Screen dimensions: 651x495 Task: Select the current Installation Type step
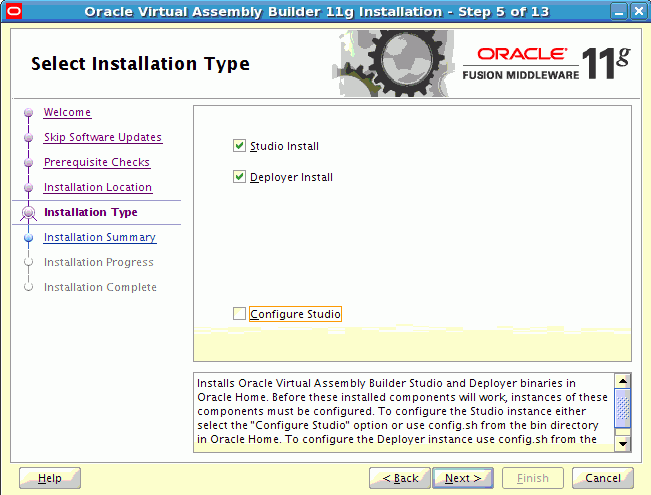pyautogui.click(x=91, y=212)
